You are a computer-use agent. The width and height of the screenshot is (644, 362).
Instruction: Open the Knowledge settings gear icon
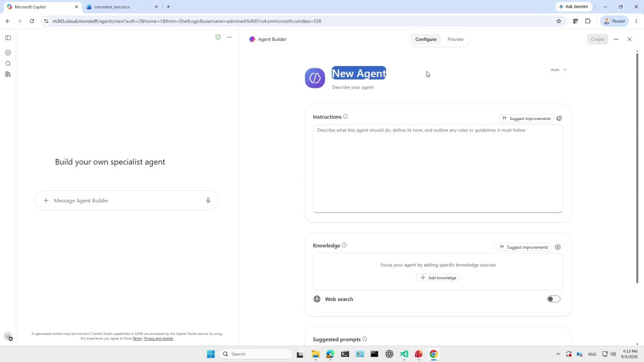tap(558, 247)
